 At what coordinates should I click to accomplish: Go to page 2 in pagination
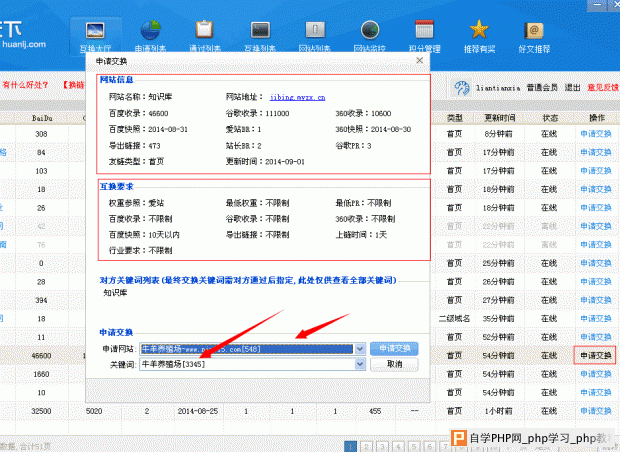(x=367, y=446)
